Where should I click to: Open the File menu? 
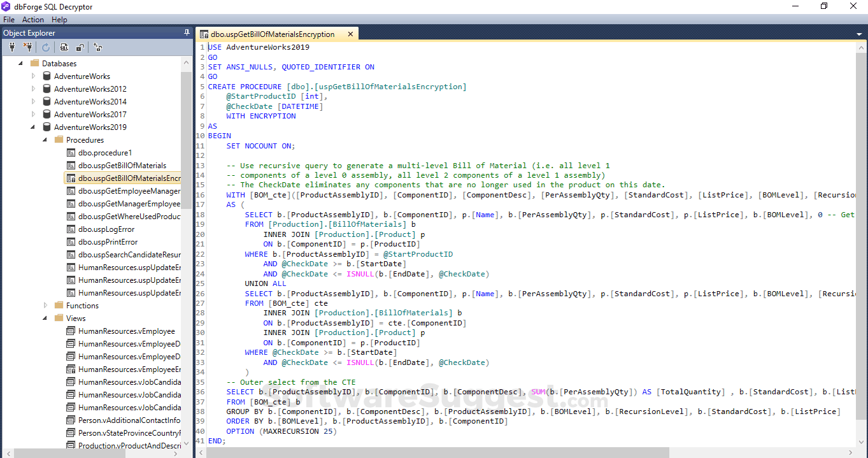tap(9, 20)
